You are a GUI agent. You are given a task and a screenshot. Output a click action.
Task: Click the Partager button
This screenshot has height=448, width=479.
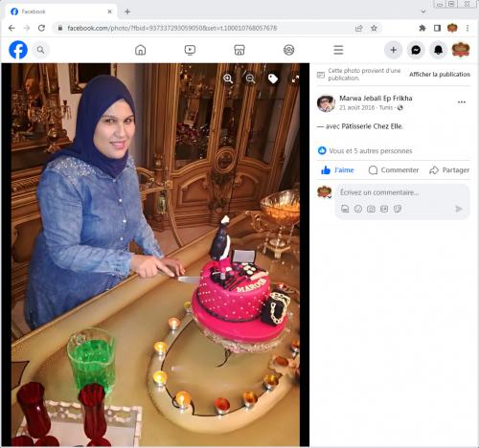click(449, 170)
